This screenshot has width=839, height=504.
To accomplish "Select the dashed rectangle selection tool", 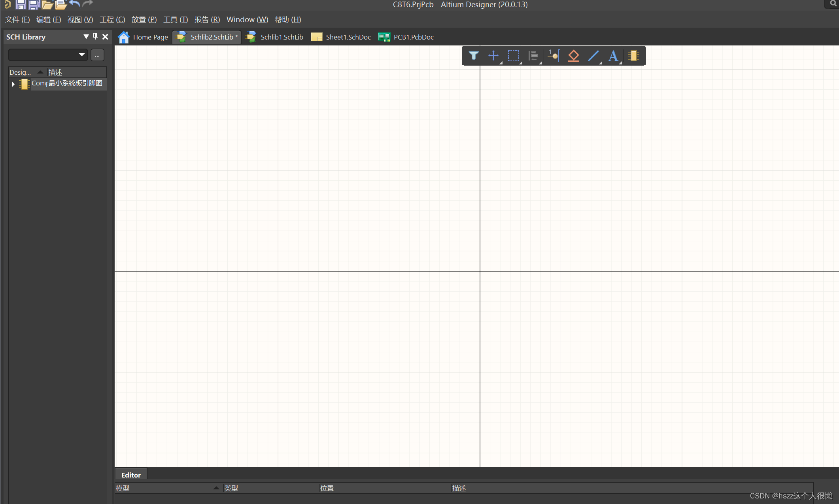I will pos(513,56).
